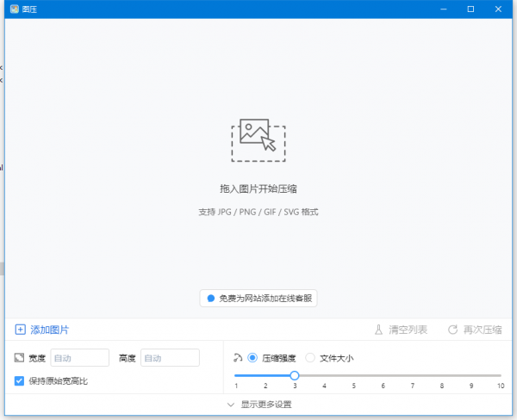Click the chevron next to 显示更多设置
The width and height of the screenshot is (517, 420).
point(231,405)
